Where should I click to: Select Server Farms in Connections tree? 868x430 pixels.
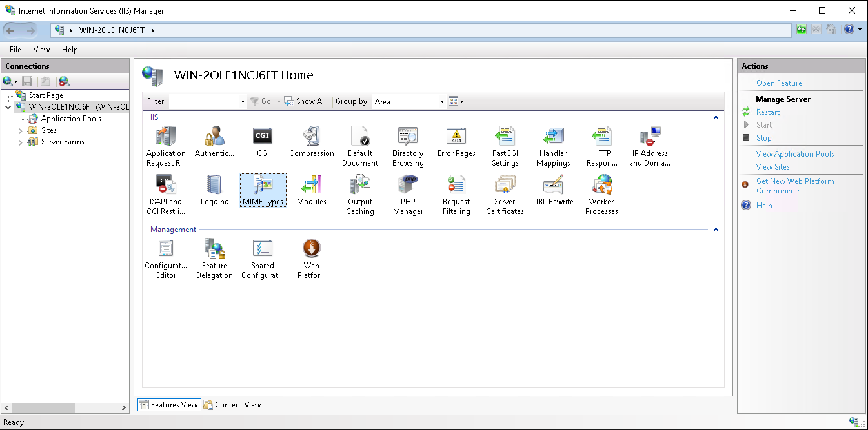pyautogui.click(x=63, y=142)
